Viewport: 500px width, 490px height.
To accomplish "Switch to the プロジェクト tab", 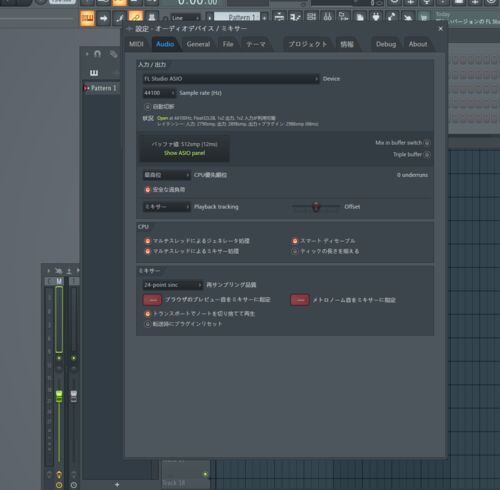I will click(x=308, y=44).
